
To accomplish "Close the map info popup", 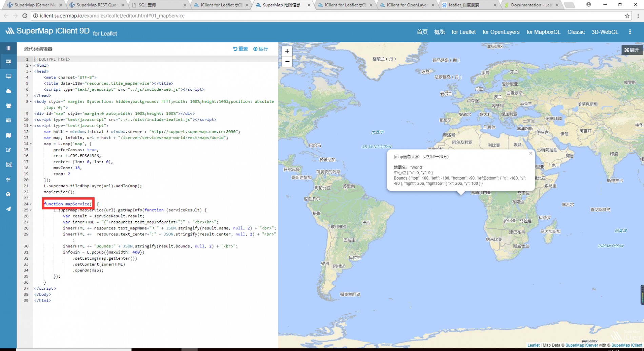I will click(x=530, y=153).
